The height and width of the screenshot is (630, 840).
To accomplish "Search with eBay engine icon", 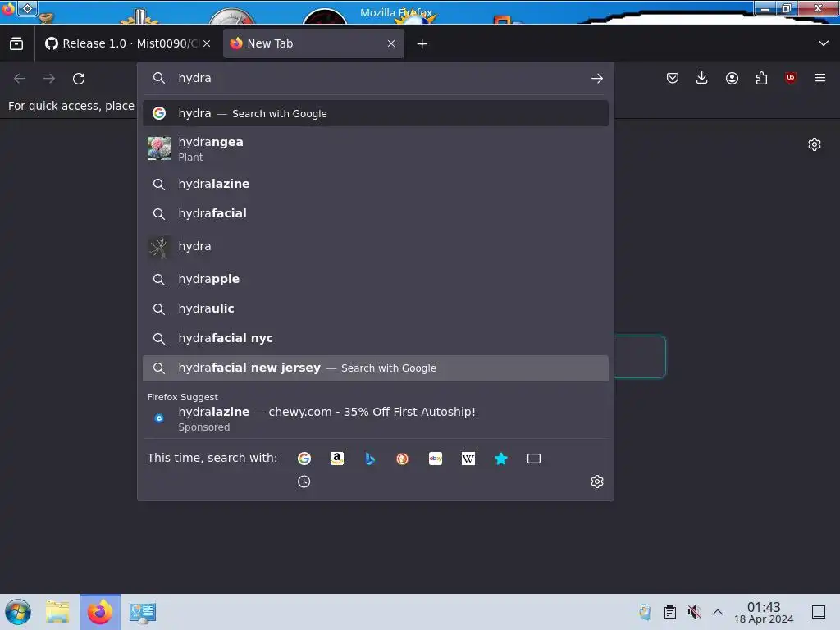I will point(436,459).
